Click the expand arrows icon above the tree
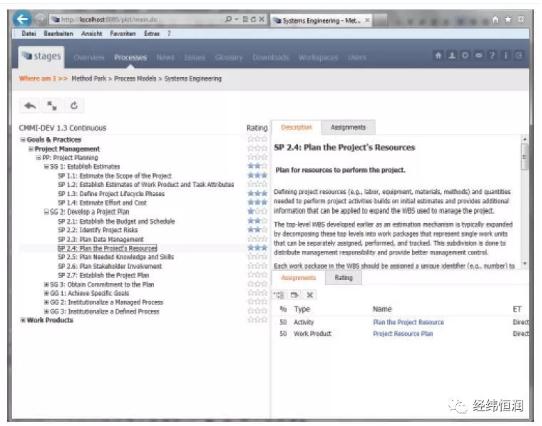 pos(52,105)
